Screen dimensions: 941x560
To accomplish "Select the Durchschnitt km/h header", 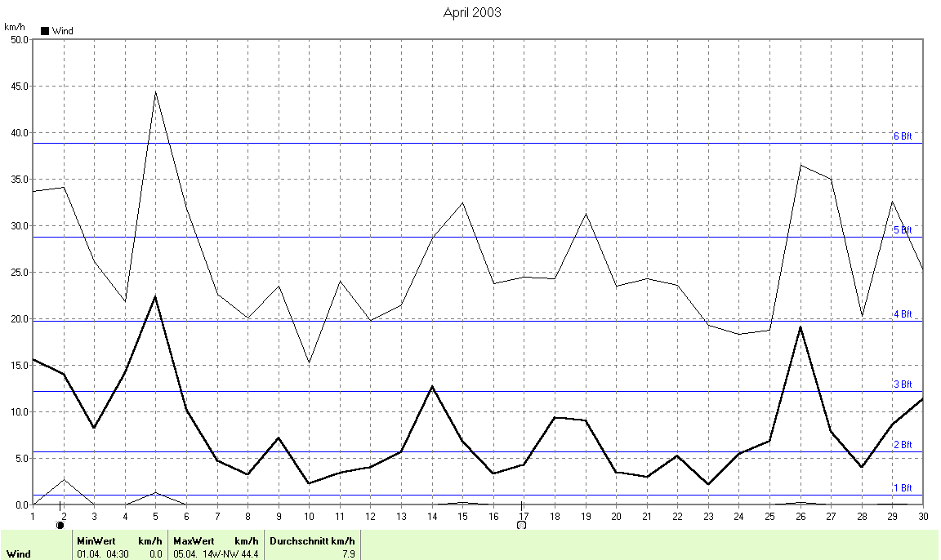I will (x=312, y=540).
